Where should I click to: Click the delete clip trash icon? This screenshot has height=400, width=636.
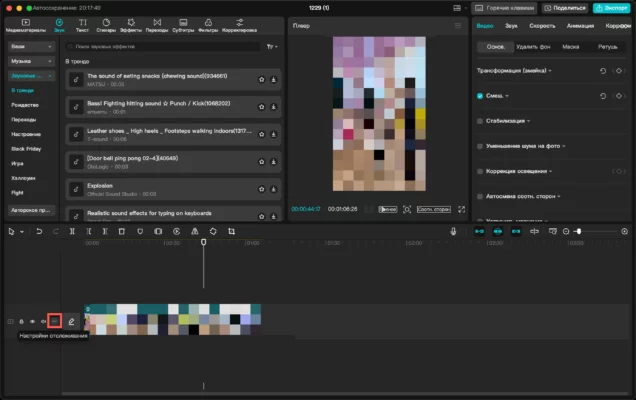coord(121,231)
